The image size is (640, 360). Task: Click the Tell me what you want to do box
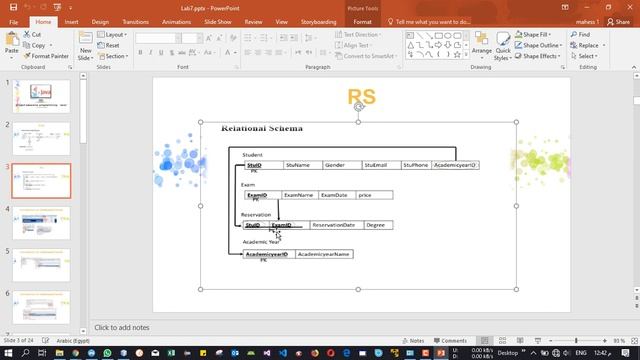(x=429, y=22)
